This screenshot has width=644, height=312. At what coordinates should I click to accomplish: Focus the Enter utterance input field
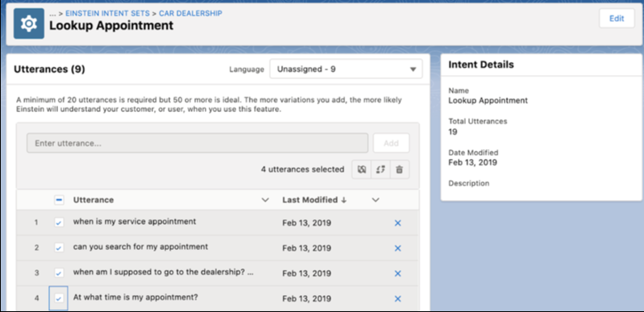(x=197, y=143)
